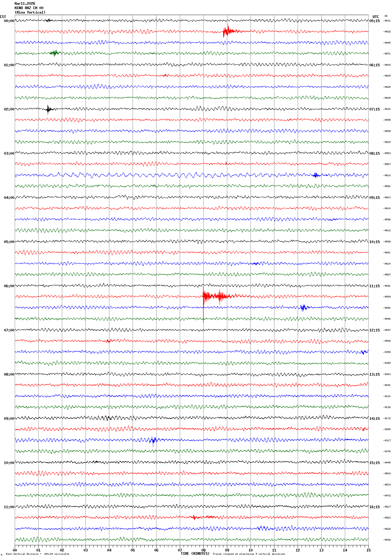Click the 16:15 UTC time label
The height and width of the screenshot is (558, 392).
point(375,507)
